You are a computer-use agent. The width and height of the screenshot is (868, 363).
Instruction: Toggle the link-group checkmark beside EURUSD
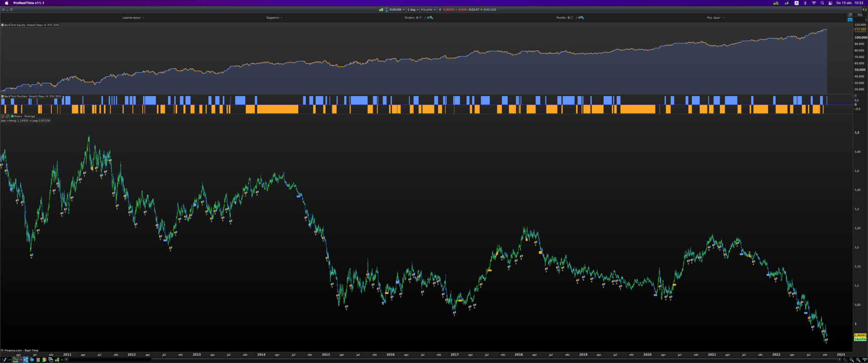(386, 10)
